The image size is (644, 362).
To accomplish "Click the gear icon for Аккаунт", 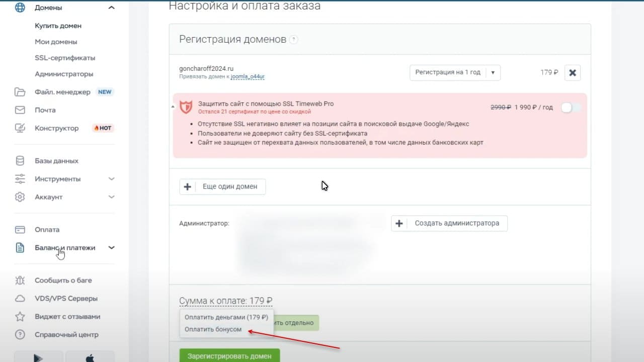I will pos(20,197).
